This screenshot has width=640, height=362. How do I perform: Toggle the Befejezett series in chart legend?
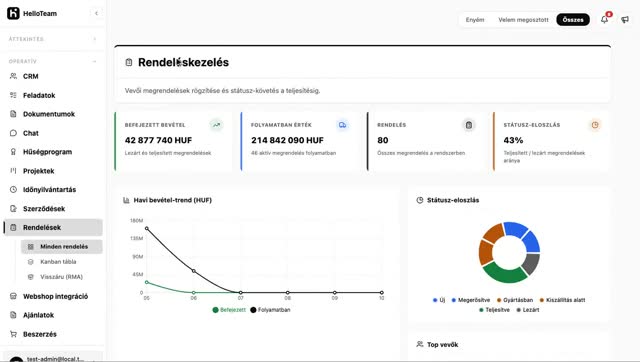pos(229,310)
